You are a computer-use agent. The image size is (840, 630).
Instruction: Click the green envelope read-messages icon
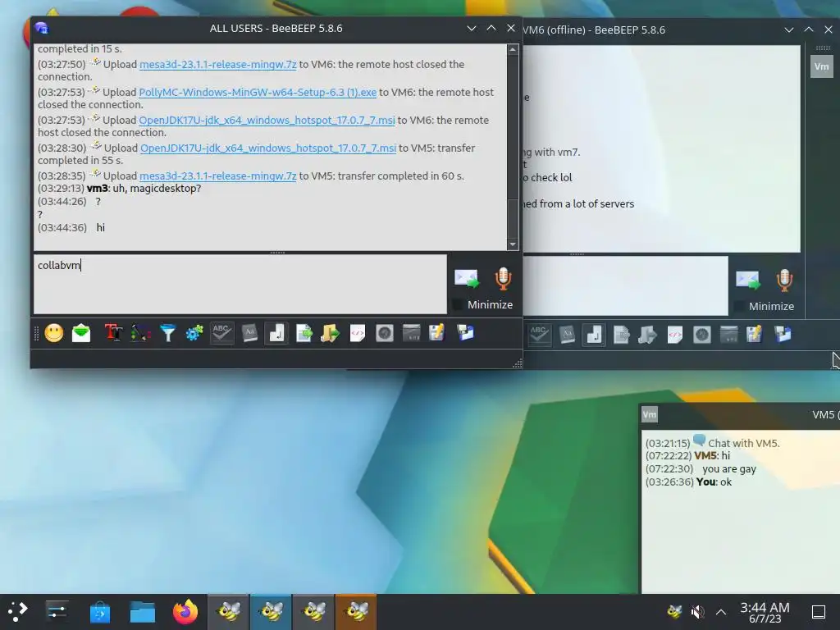(x=81, y=333)
